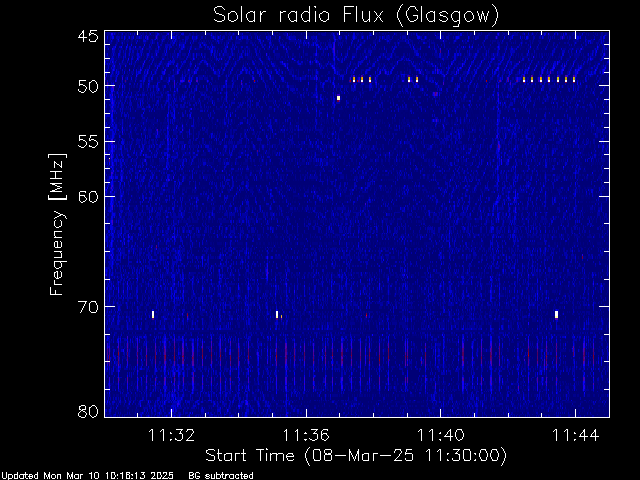Click the 45 frequency tick label

(x=88, y=36)
